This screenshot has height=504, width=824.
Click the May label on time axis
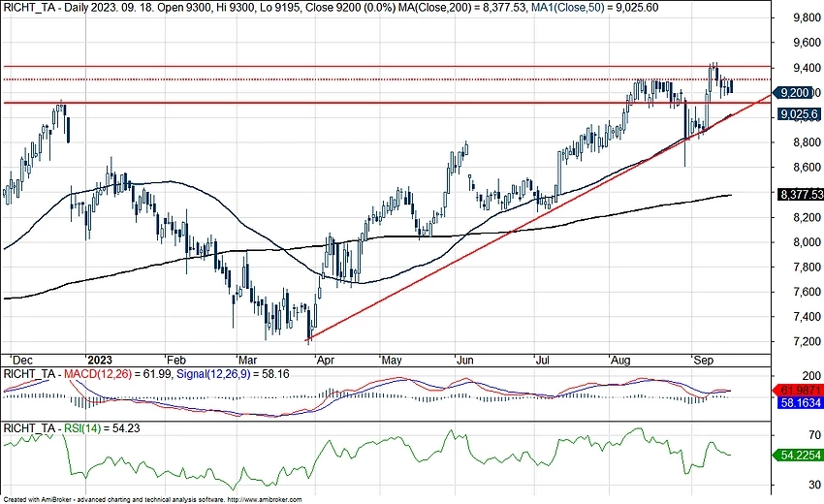tap(392, 360)
